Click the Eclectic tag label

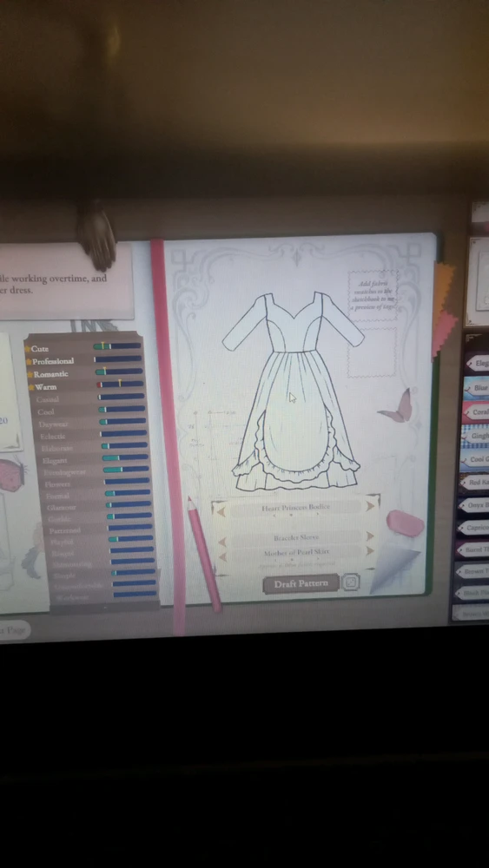point(53,437)
